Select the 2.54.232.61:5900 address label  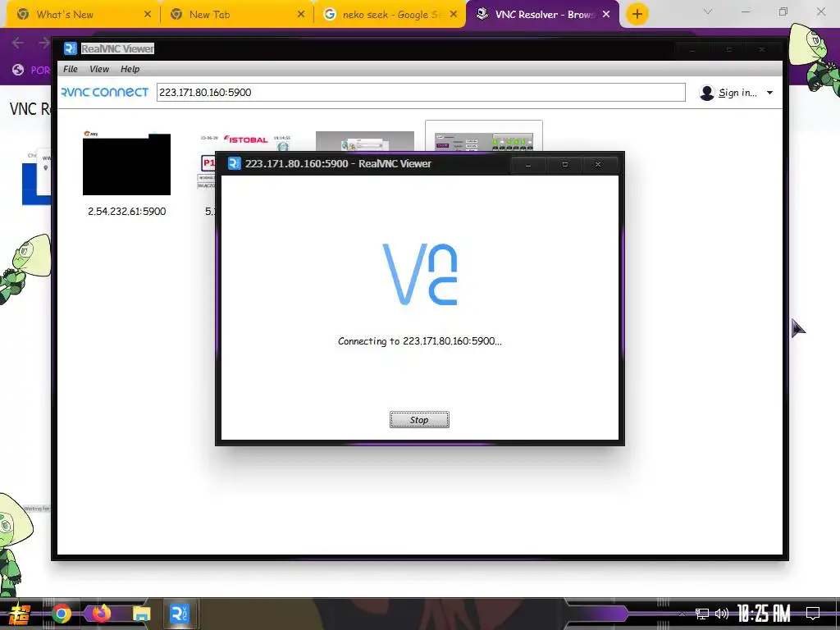[126, 211]
